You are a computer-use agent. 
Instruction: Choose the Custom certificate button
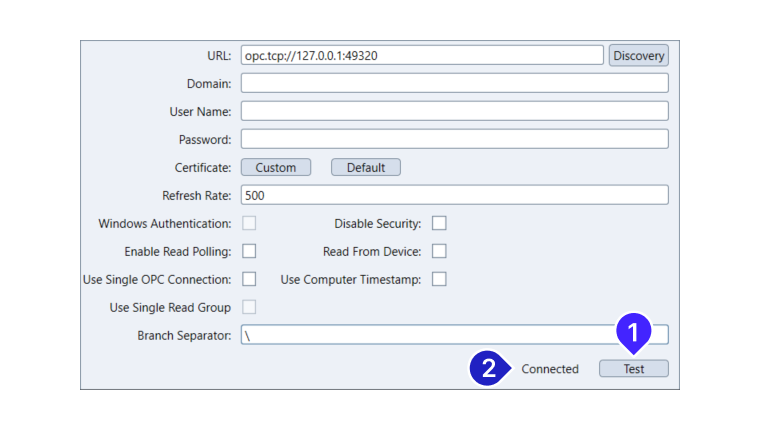pos(276,167)
